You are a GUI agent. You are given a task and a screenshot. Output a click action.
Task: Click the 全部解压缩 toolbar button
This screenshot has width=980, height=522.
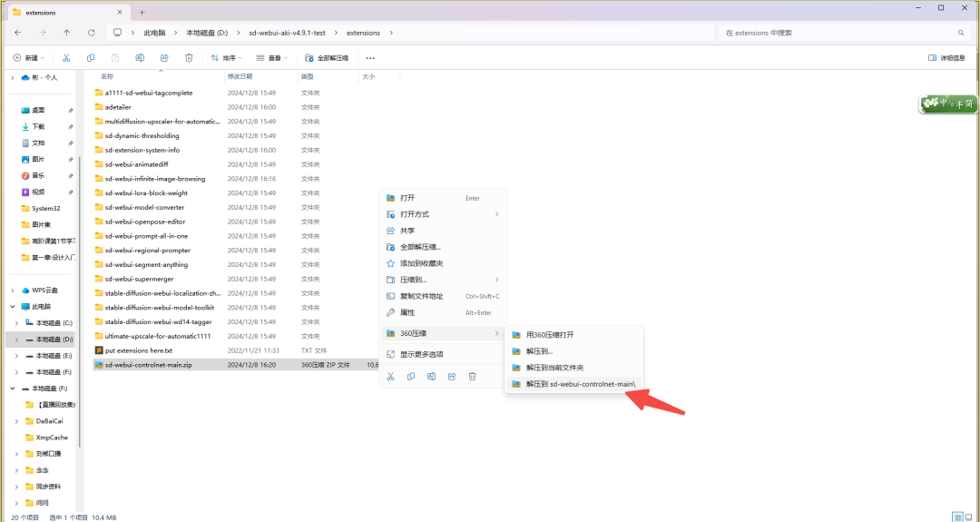click(x=327, y=58)
